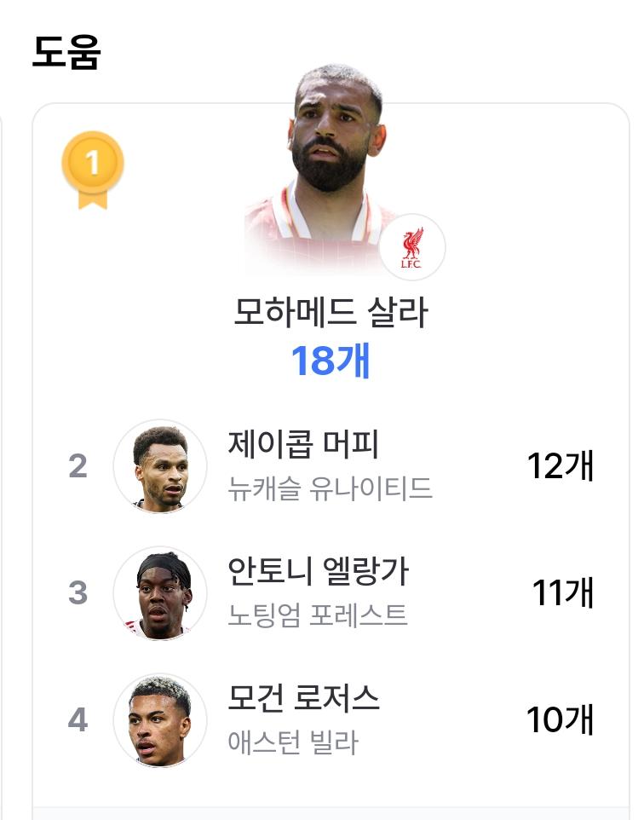Click the 12개 assist value
This screenshot has height=820, width=644.
(x=561, y=466)
